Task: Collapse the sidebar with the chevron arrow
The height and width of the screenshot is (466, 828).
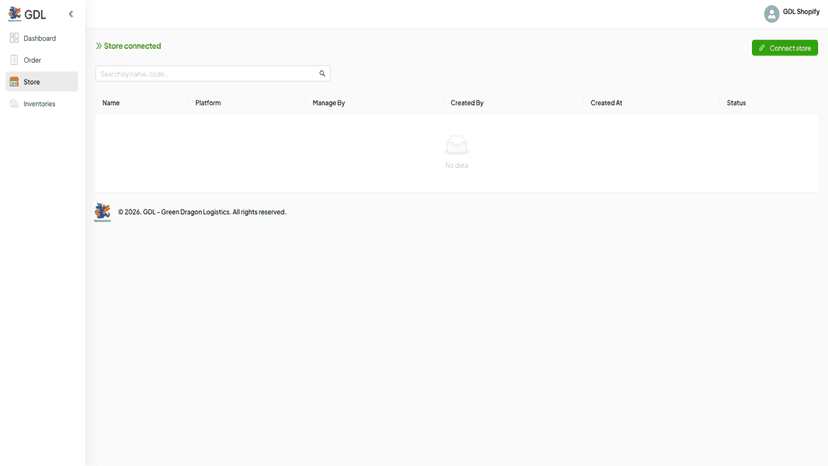Action: 71,14
